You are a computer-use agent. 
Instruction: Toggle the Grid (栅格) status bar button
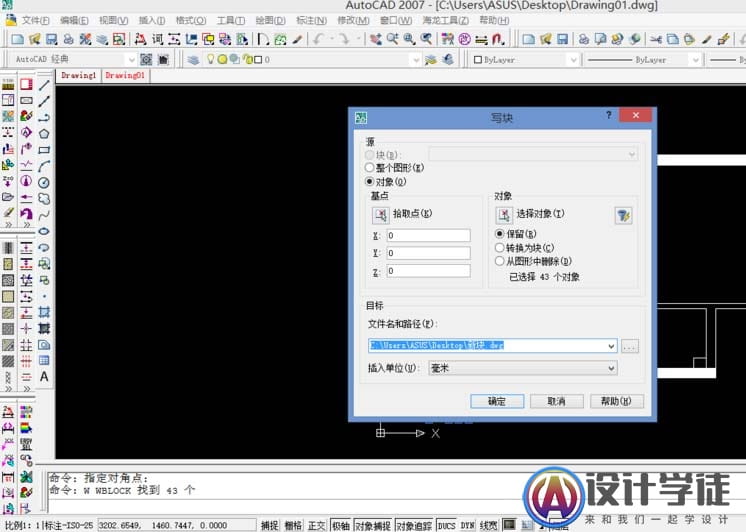tap(293, 525)
